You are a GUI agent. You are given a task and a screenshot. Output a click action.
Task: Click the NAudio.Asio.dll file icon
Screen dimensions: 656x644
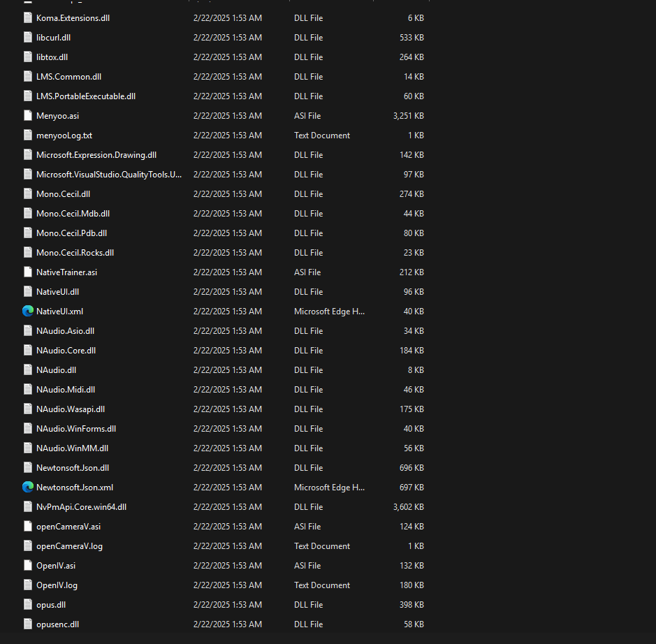click(28, 331)
